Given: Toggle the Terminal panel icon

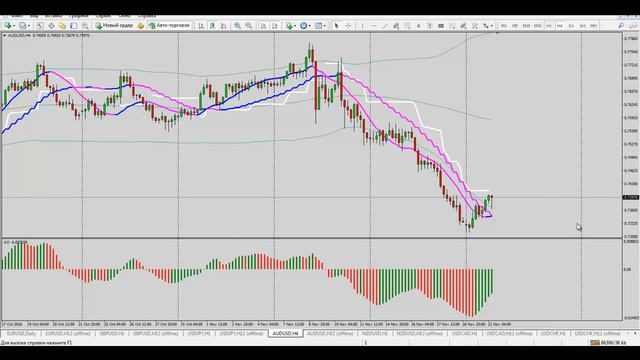Looking at the screenshot, I should pyautogui.click(x=73, y=26).
